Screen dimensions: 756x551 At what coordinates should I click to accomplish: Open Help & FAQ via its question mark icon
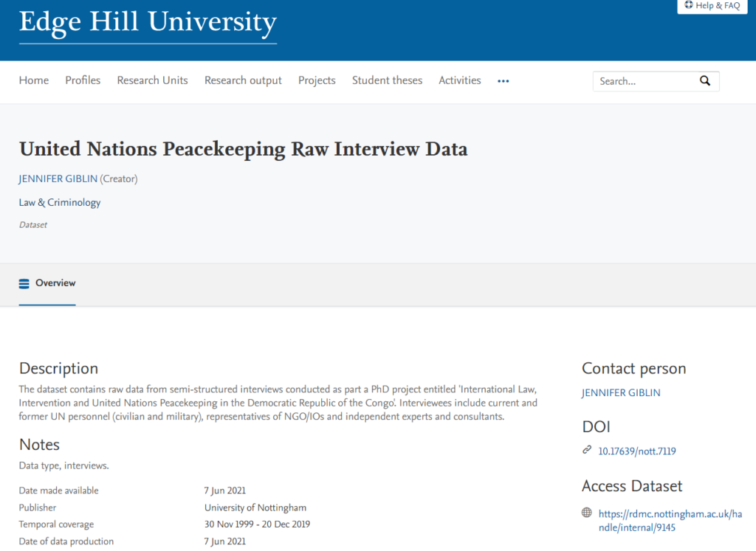(x=688, y=6)
